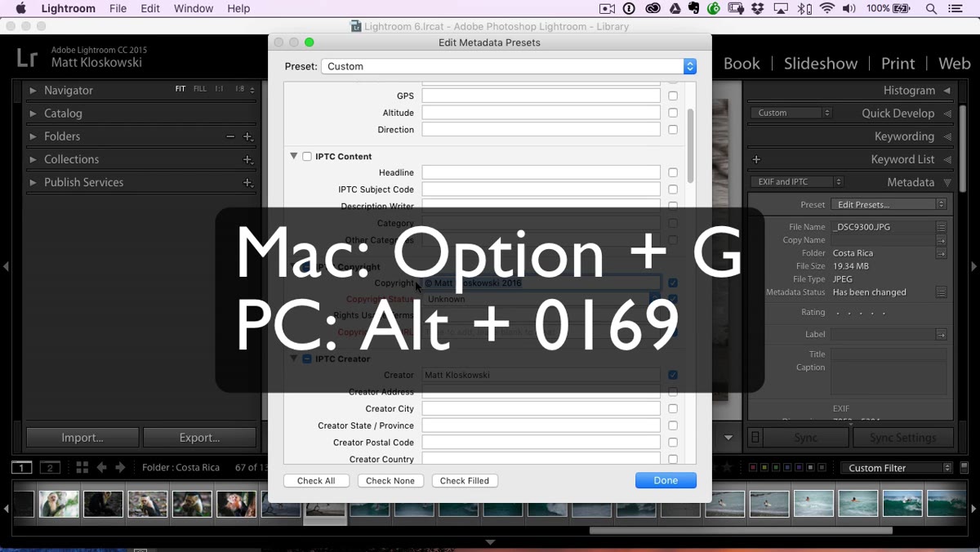
Task: Open Creative Cloud icon in menu bar
Action: tap(653, 8)
